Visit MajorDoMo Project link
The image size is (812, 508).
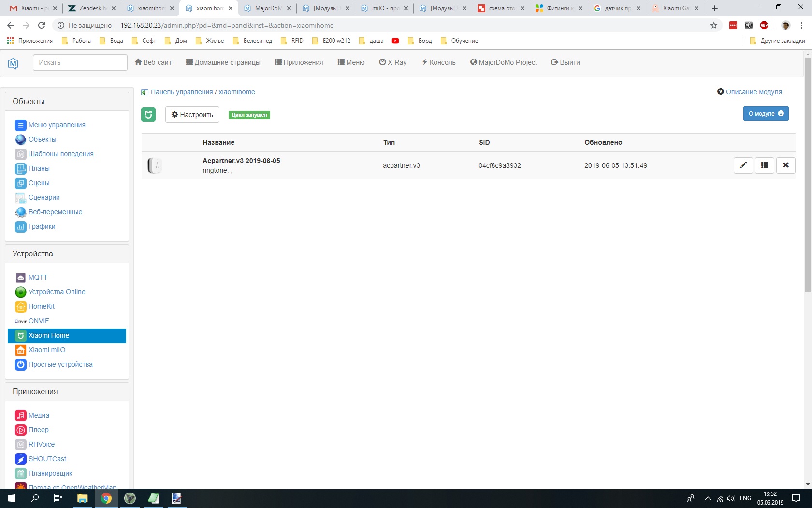(x=504, y=62)
